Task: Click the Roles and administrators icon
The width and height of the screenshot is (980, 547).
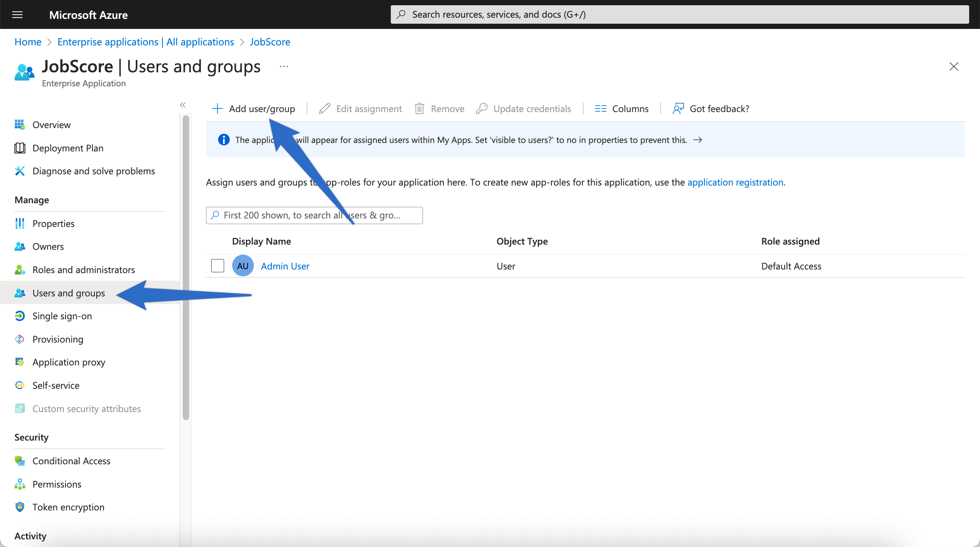Action: pos(20,270)
